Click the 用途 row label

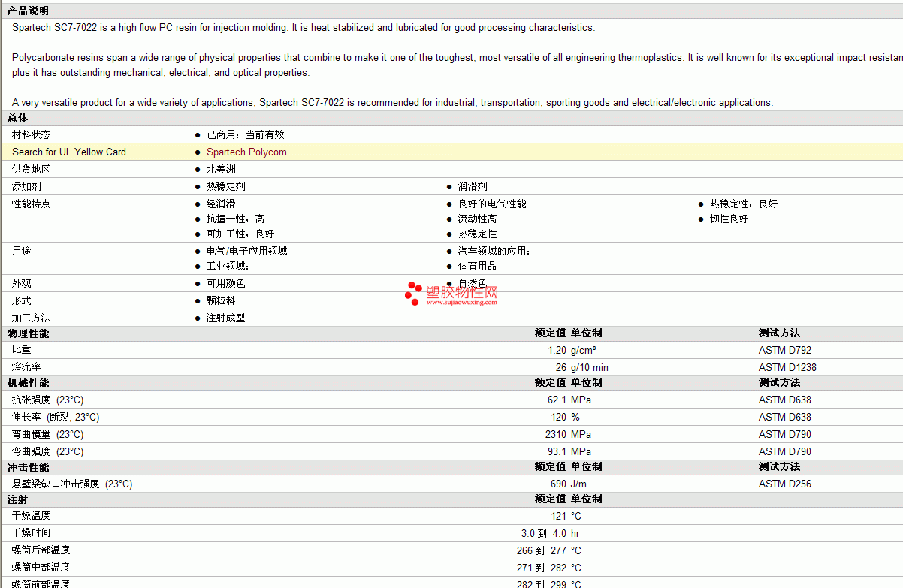(x=22, y=251)
